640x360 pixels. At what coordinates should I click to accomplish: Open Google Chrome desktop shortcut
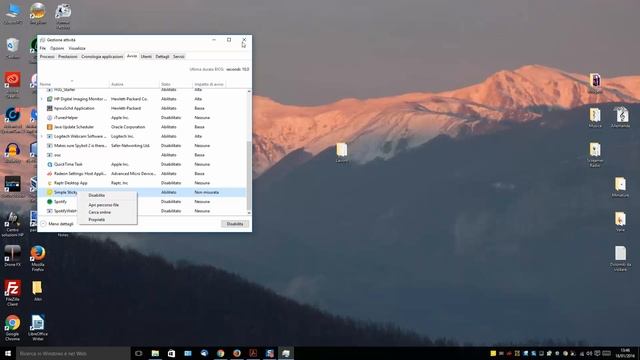(12, 327)
